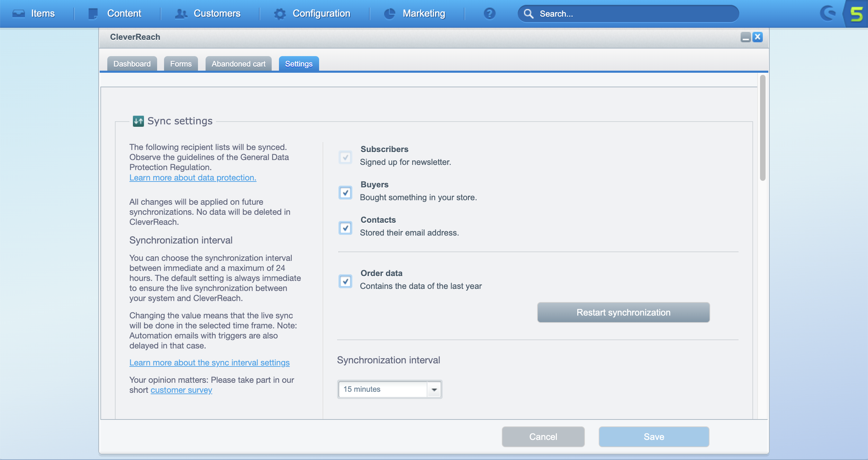Click the Configuration gear icon
The height and width of the screenshot is (460, 868).
click(280, 14)
